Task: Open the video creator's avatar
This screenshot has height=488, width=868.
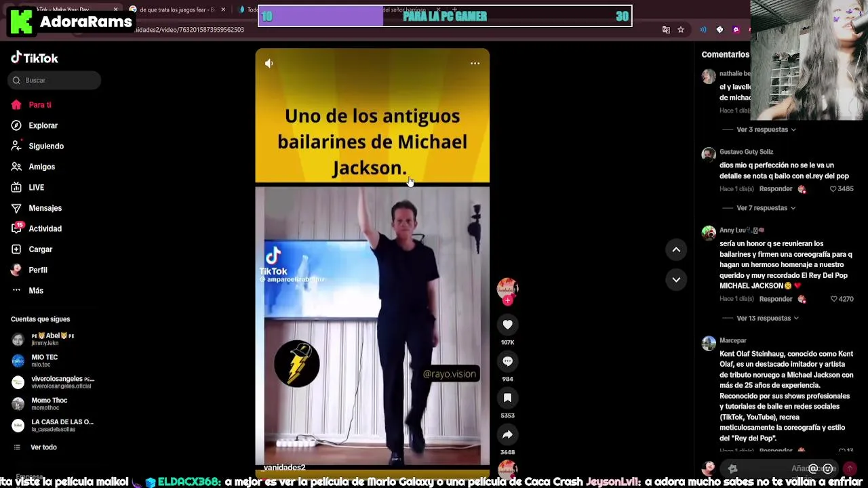Action: (507, 288)
